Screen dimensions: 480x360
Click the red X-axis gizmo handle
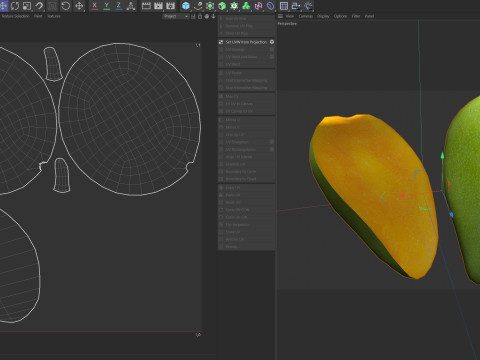pyautogui.click(x=402, y=196)
